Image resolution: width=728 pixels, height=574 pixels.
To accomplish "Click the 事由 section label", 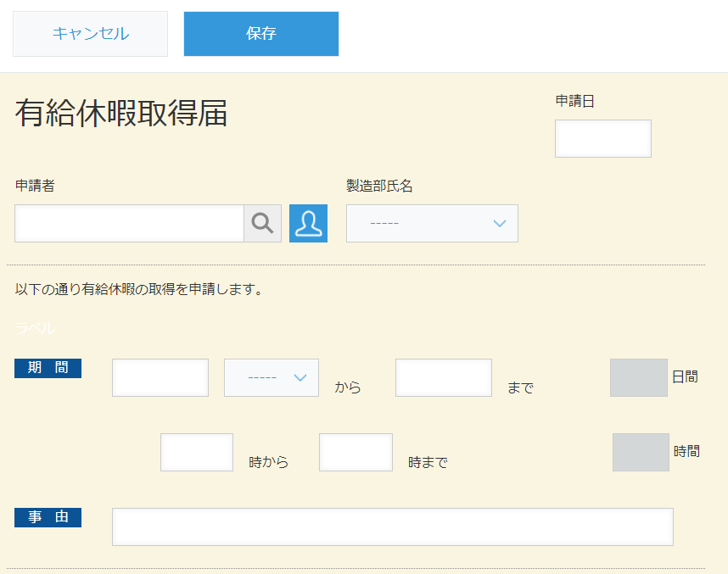I will pos(48,517).
